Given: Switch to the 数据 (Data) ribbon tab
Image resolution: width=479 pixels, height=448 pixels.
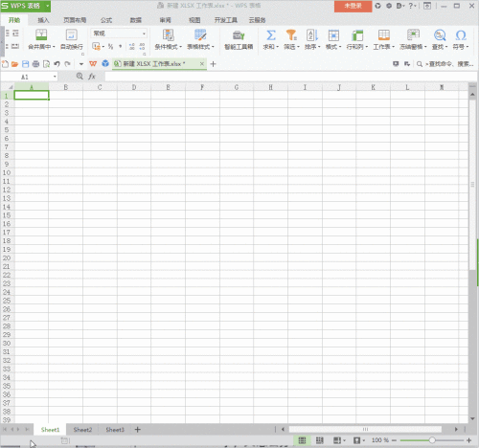Looking at the screenshot, I should [136, 20].
